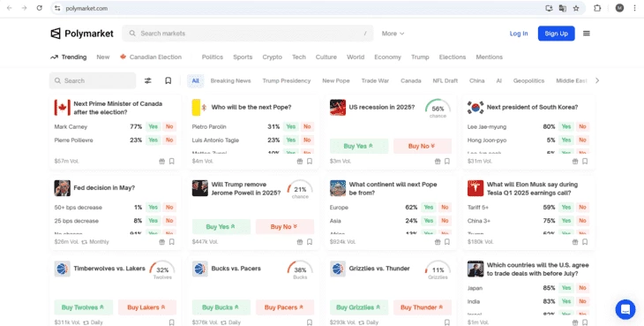Click gift icon on Jerome Powell card
The image size is (644, 326).
(300, 242)
